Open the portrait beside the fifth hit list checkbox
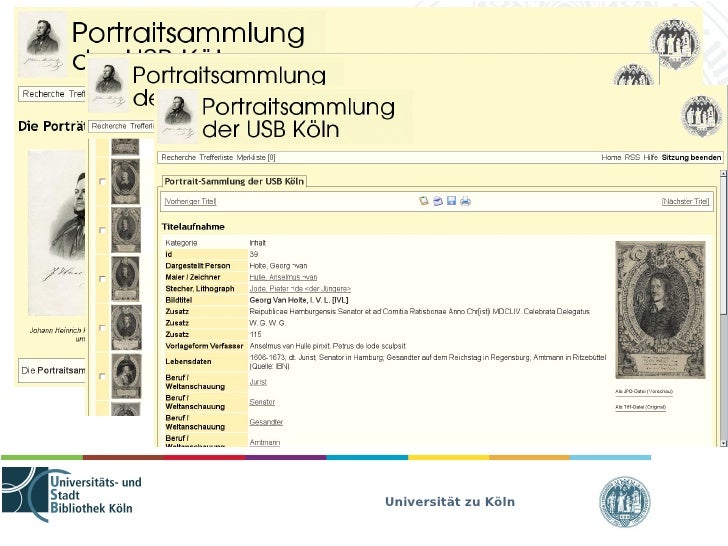The height and width of the screenshot is (546, 728). tap(126, 377)
